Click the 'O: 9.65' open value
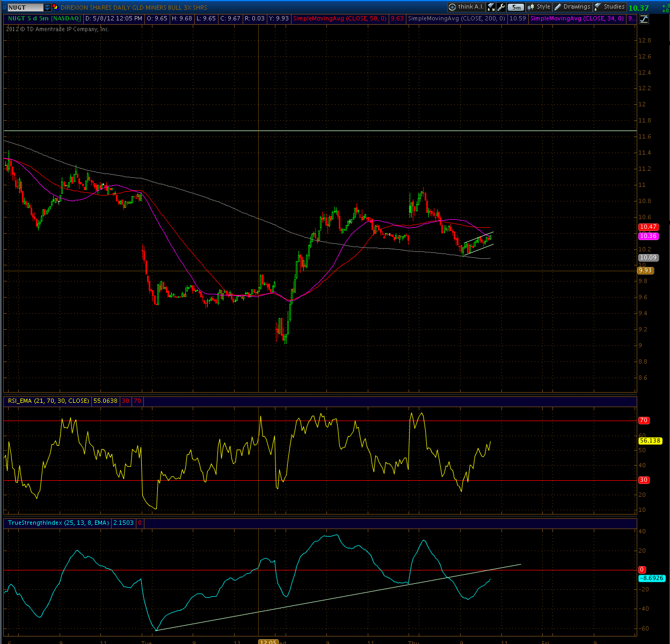670x644 pixels. point(157,18)
